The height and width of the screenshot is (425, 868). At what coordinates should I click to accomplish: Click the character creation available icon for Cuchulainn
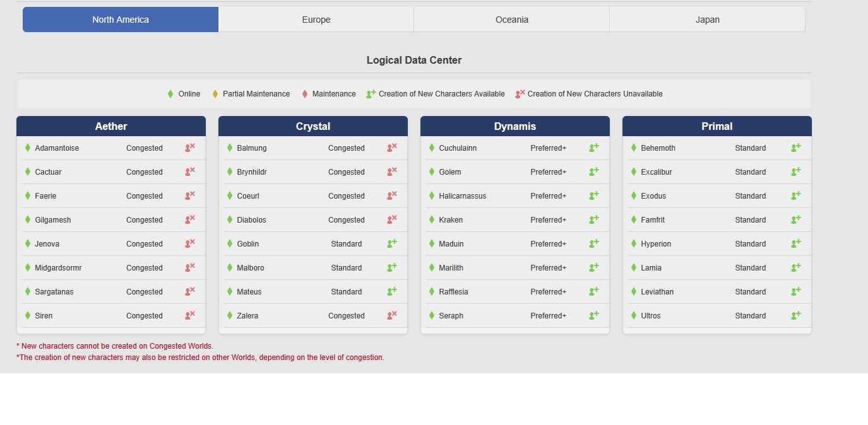[594, 148]
